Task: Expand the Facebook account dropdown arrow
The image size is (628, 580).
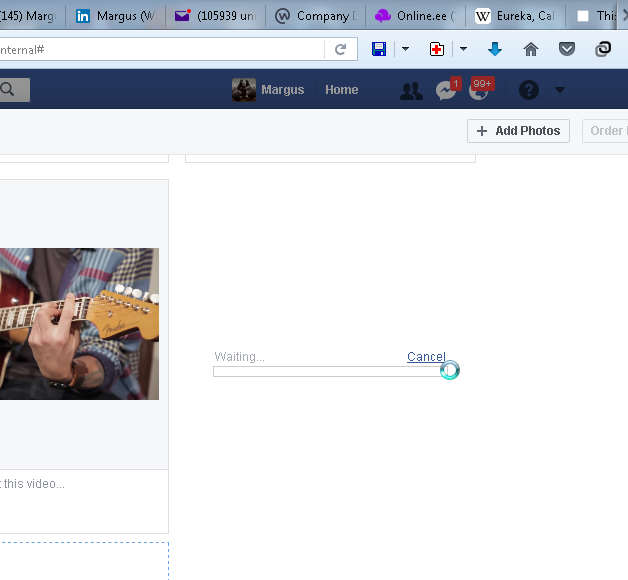Action: (560, 90)
